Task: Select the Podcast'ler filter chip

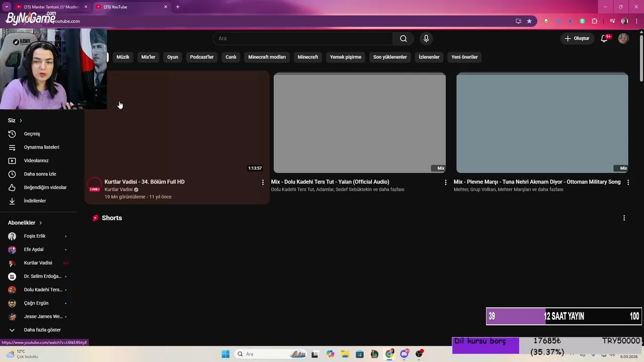Action: click(202, 57)
